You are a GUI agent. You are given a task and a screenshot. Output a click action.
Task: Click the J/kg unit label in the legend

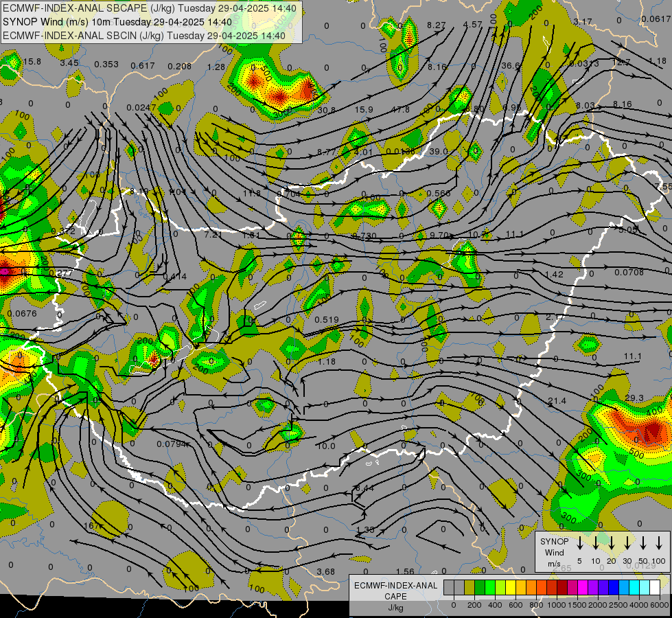tap(395, 608)
